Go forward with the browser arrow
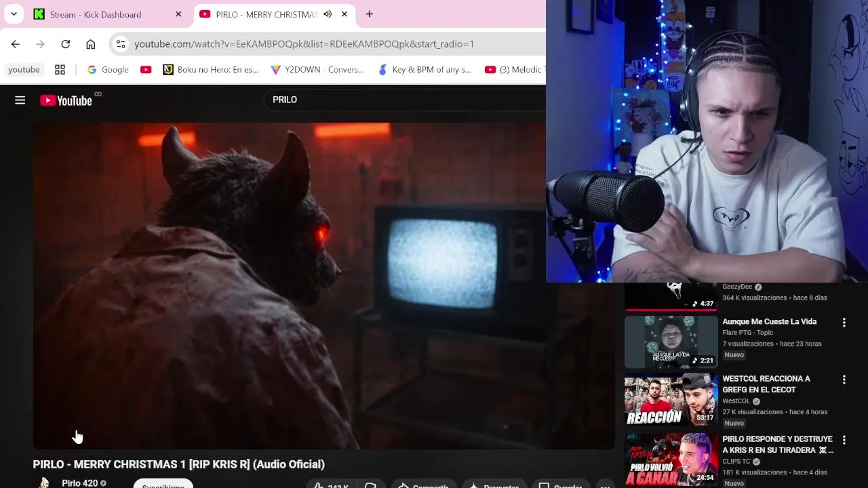The height and width of the screenshot is (488, 868). [40, 44]
